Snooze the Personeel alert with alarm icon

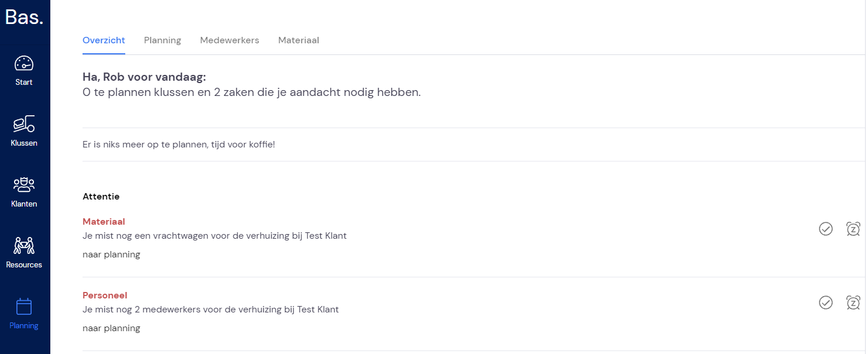853,303
